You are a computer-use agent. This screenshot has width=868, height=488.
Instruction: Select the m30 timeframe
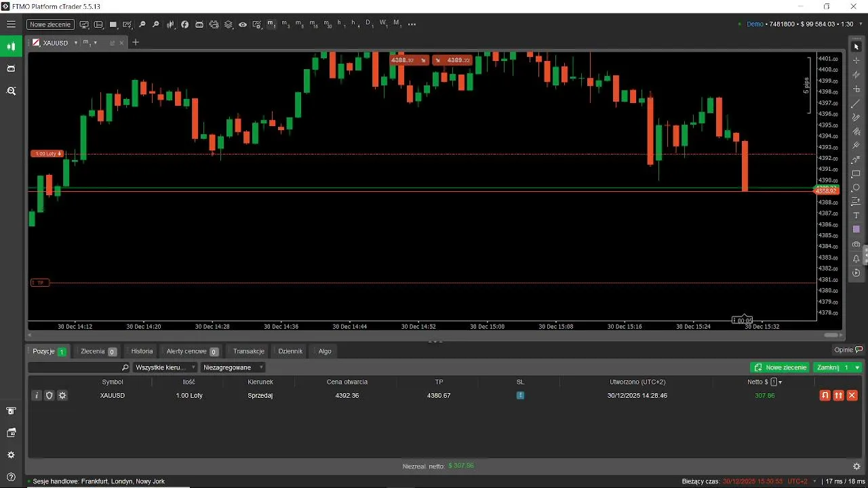(x=328, y=24)
